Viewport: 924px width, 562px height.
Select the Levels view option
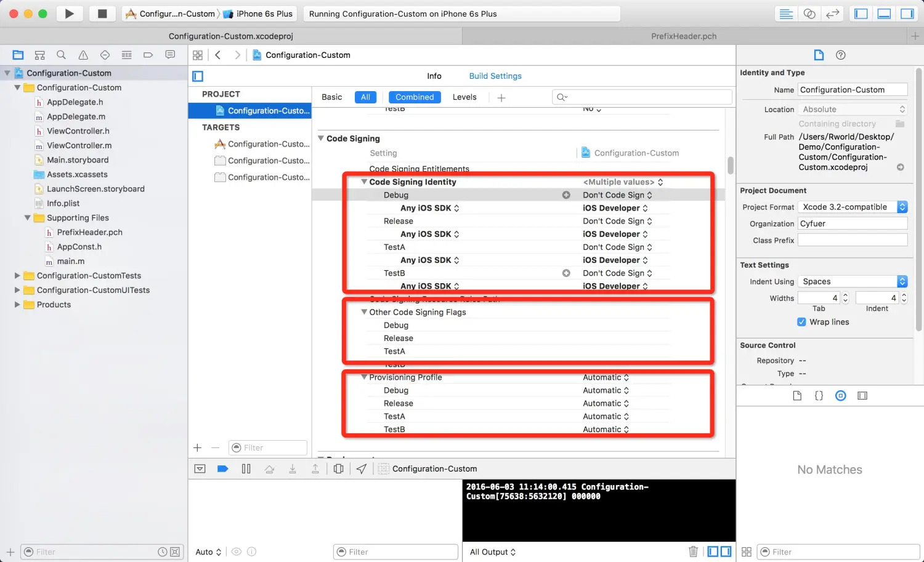point(464,97)
